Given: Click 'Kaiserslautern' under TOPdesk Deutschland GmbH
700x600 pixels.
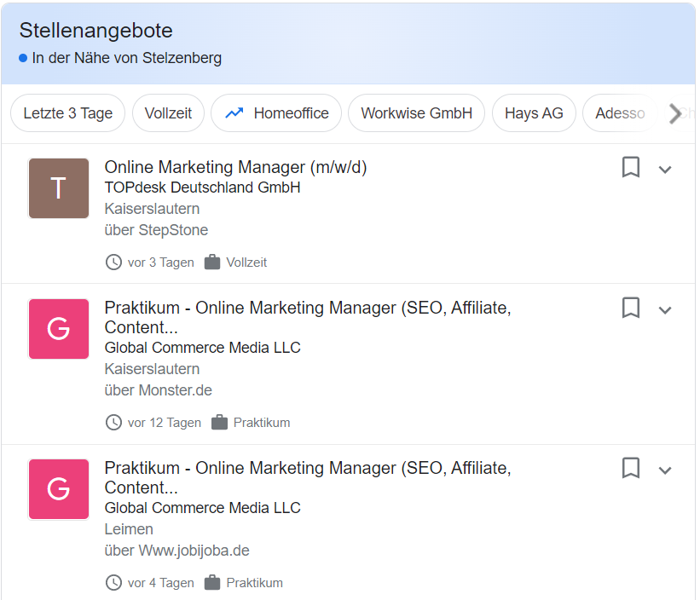Looking at the screenshot, I should tap(152, 209).
